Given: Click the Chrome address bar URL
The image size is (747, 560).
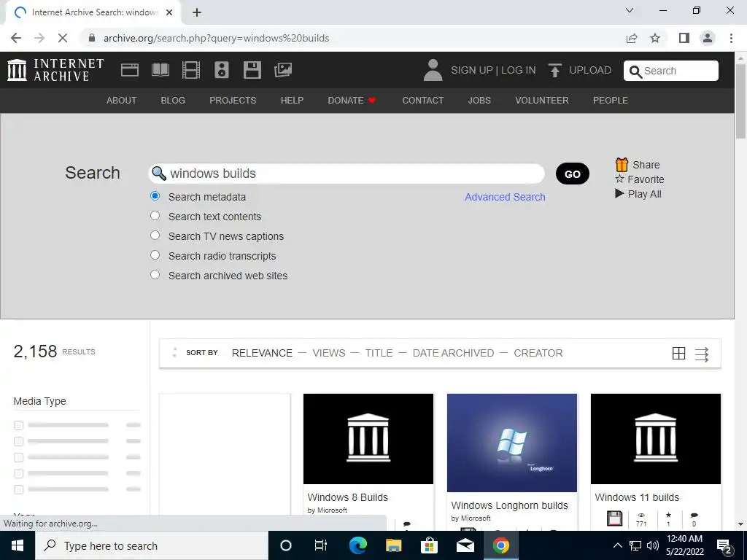Looking at the screenshot, I should (x=216, y=38).
